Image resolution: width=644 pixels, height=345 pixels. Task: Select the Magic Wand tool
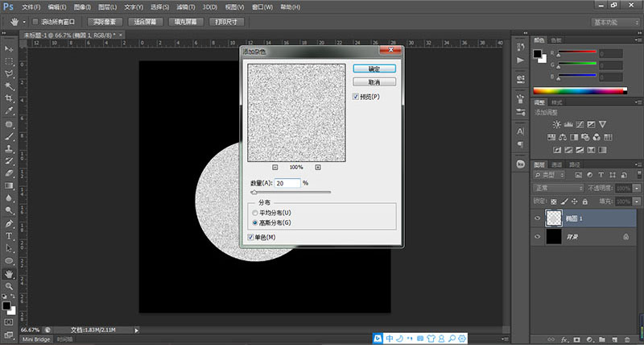coord(9,86)
